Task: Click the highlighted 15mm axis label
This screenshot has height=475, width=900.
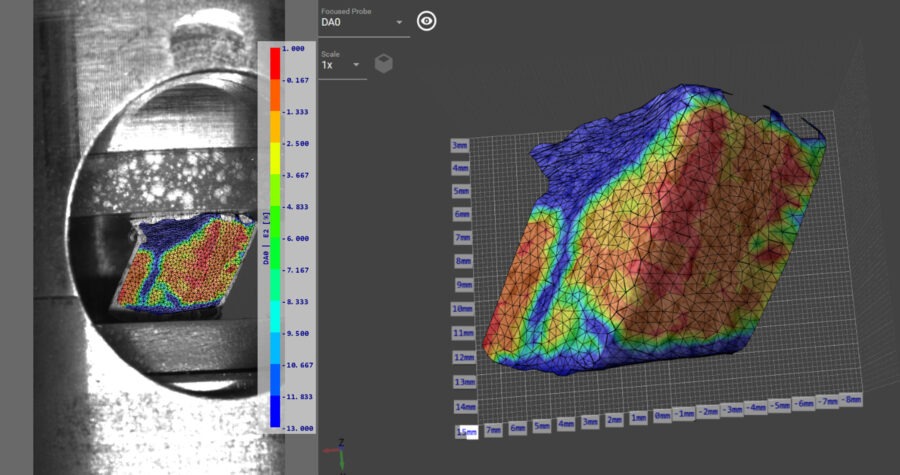Action: coord(466,433)
